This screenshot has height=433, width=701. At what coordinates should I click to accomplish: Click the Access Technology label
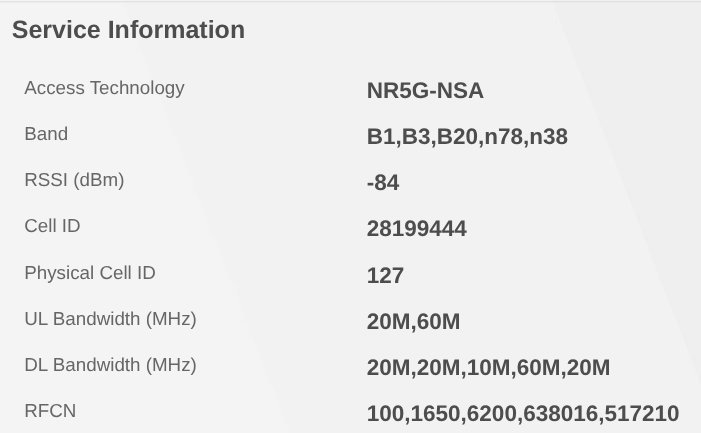tap(104, 88)
